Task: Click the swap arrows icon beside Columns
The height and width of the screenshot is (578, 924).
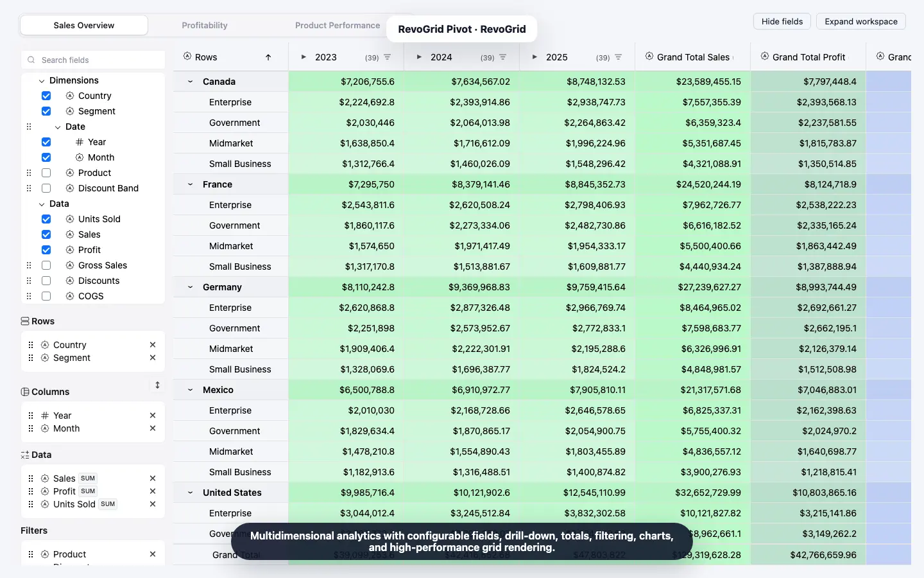Action: click(157, 385)
